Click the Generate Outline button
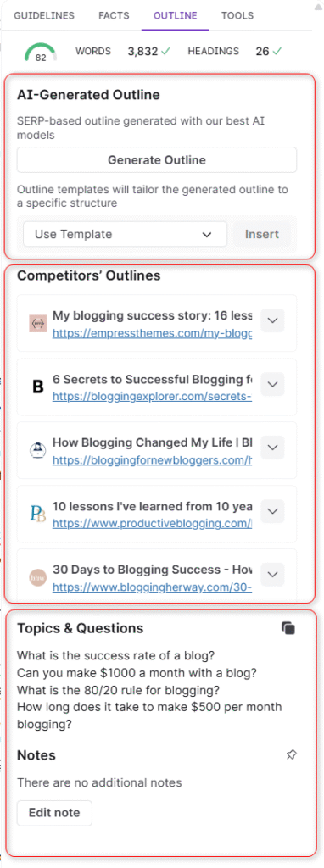Image resolution: width=324 pixels, height=868 pixels. point(157,160)
